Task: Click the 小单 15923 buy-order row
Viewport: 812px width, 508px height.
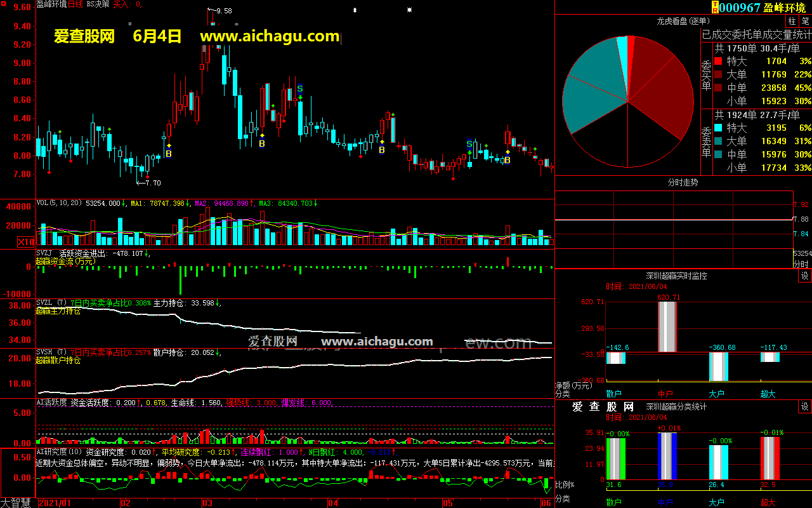Action: tap(762, 101)
